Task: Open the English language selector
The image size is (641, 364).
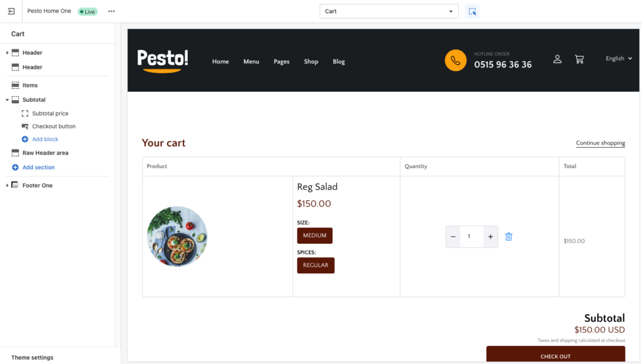Action: (618, 58)
